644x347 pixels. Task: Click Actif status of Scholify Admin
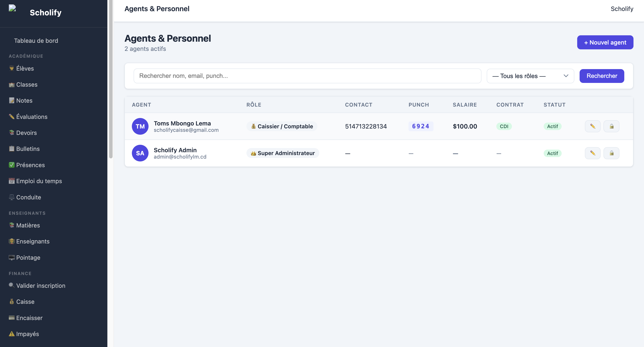click(552, 153)
